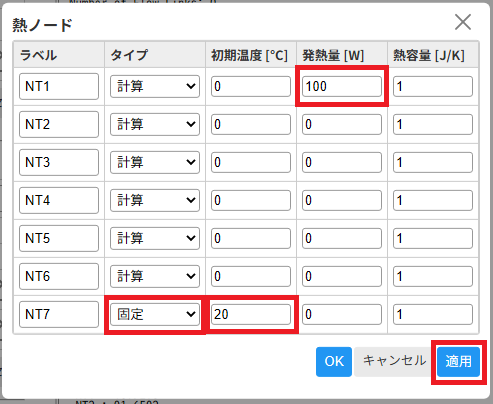
Task: Focus NT2 熱容量 input field
Action: click(x=433, y=124)
